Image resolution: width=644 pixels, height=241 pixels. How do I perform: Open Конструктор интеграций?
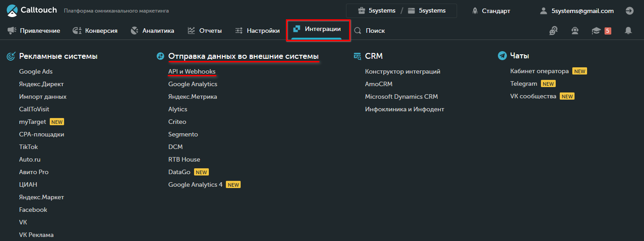tap(402, 71)
